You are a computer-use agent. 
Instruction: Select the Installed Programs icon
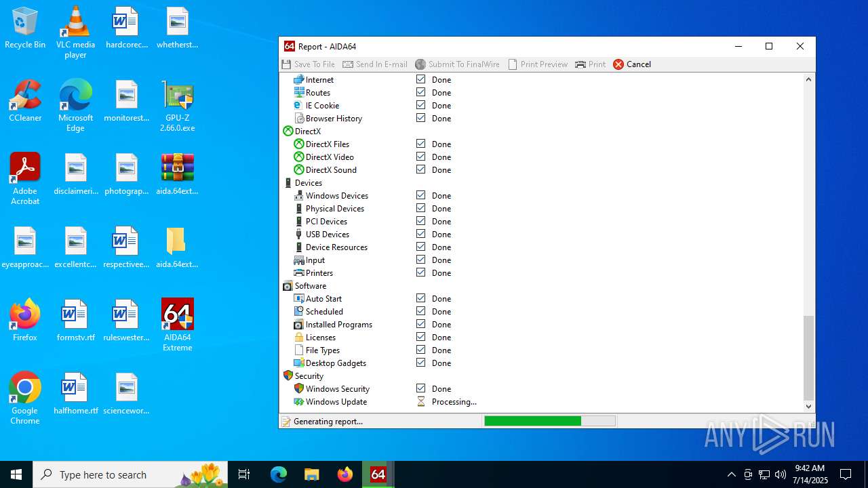pyautogui.click(x=298, y=324)
